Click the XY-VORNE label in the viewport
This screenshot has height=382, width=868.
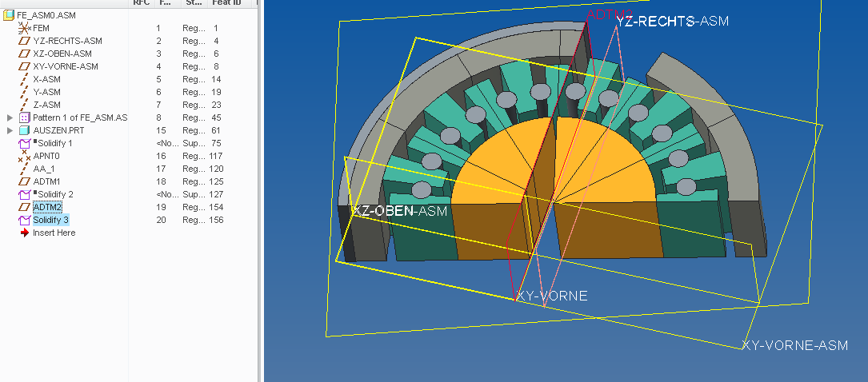551,296
